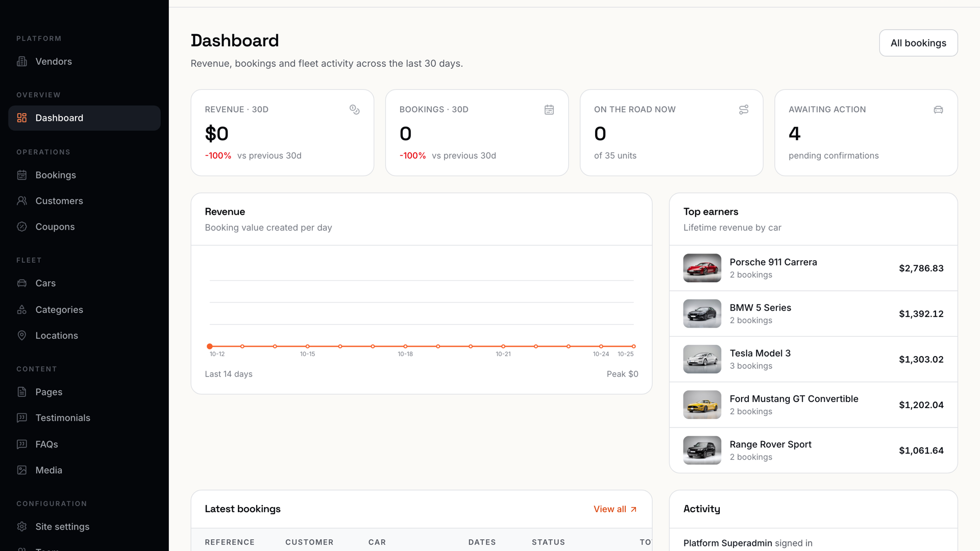
Task: Click the 'of 35 units' label
Action: point(615,156)
